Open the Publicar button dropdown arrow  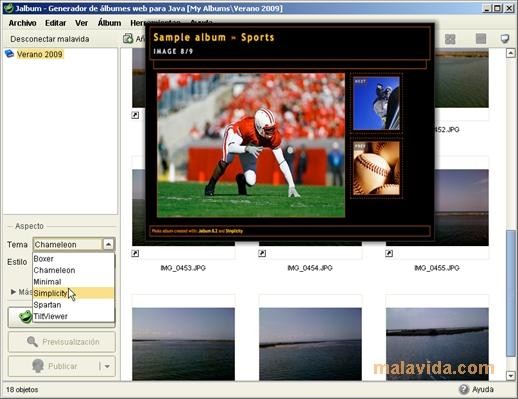click(107, 366)
